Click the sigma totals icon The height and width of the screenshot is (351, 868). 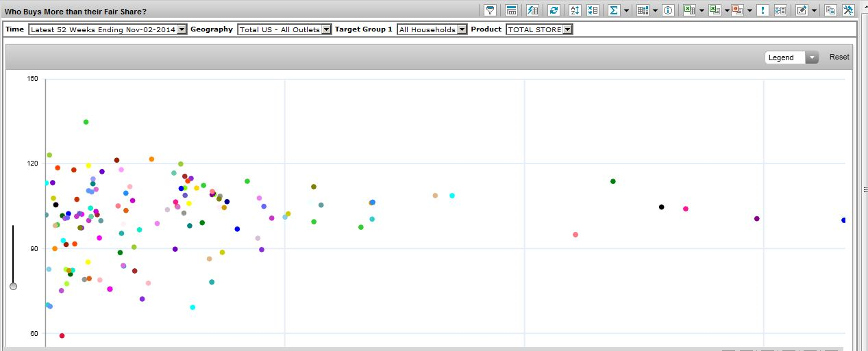click(614, 10)
